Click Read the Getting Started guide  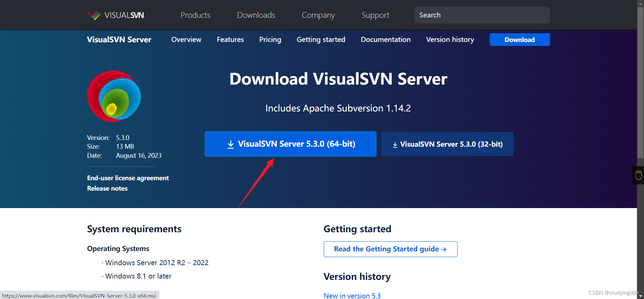pyautogui.click(x=390, y=249)
